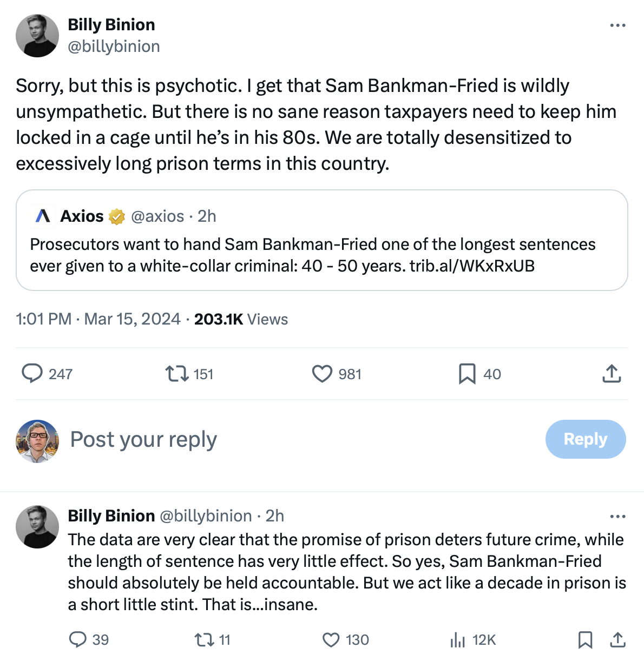Share the thread reply post
Screen dimensions: 644x661
point(617,640)
